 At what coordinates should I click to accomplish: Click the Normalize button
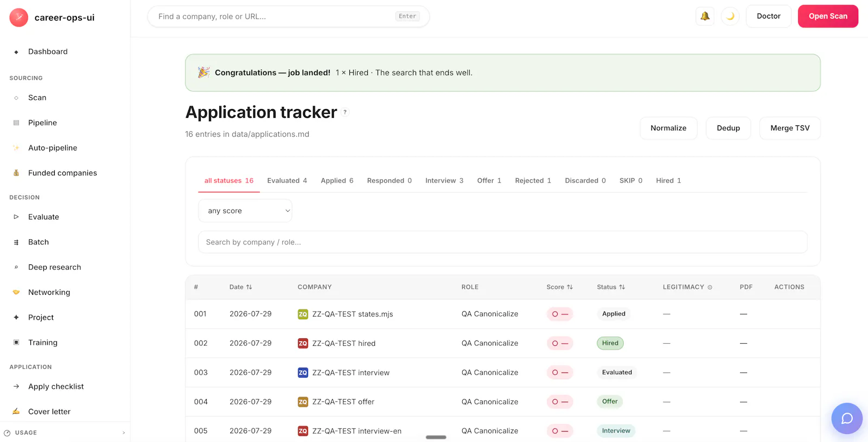[668, 128]
